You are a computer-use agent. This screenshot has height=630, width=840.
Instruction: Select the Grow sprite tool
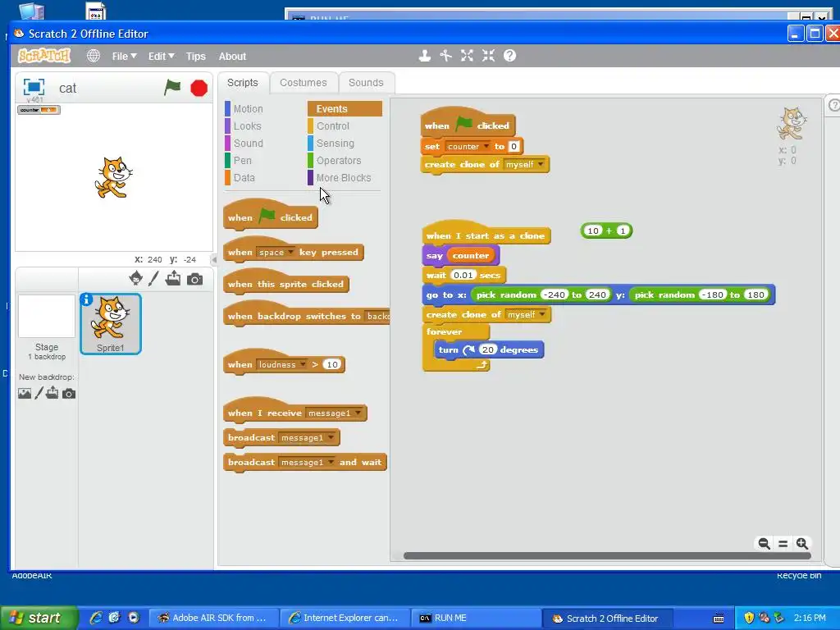click(467, 56)
